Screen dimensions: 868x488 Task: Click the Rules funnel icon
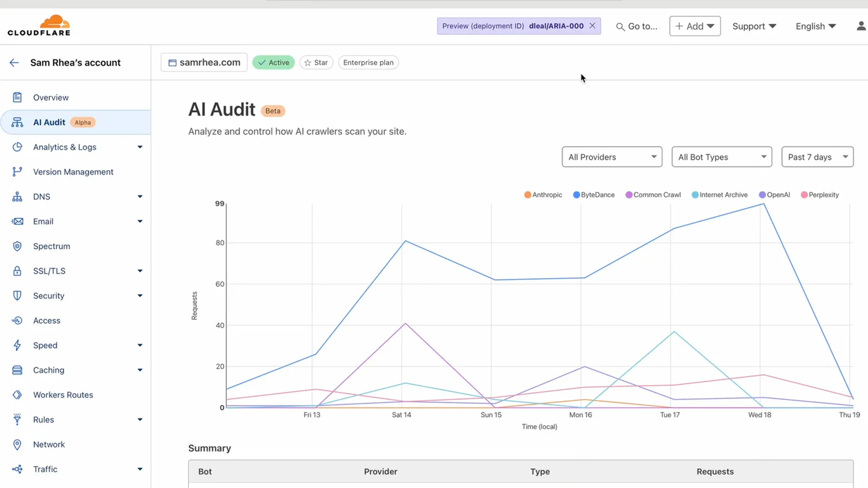coord(17,420)
